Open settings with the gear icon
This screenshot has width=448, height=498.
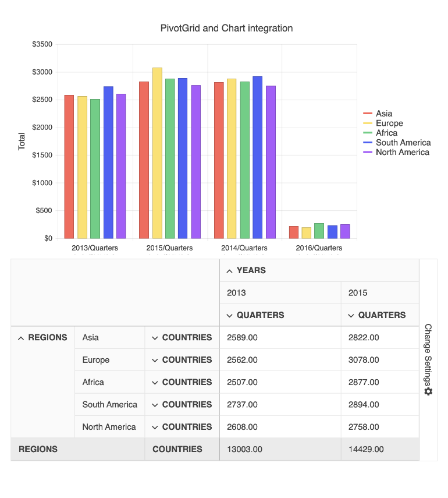pyautogui.click(x=428, y=391)
